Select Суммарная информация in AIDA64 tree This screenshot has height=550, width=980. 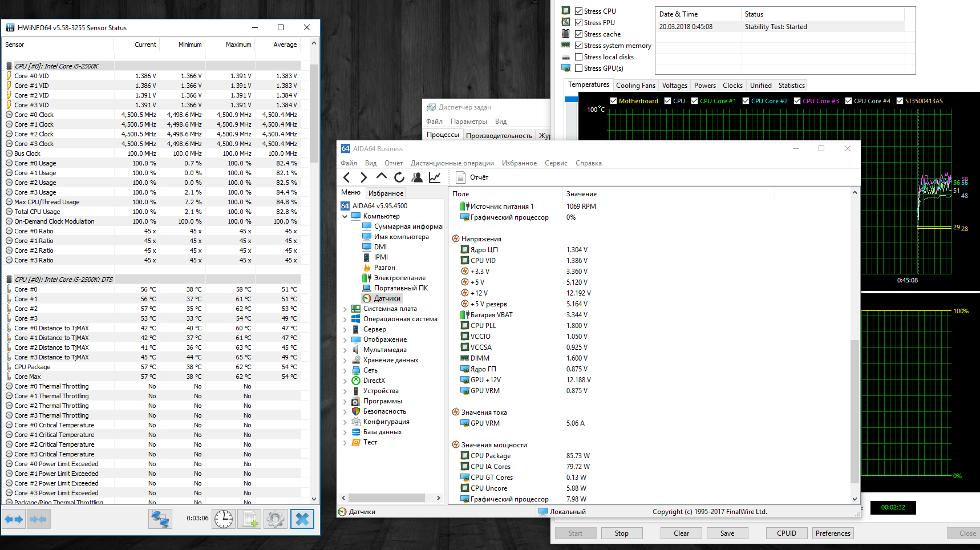pos(404,227)
